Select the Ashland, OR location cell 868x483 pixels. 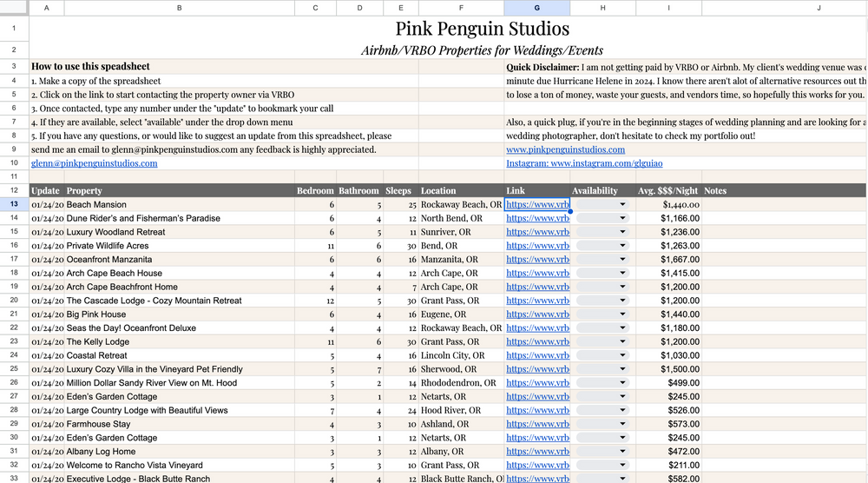pyautogui.click(x=461, y=424)
